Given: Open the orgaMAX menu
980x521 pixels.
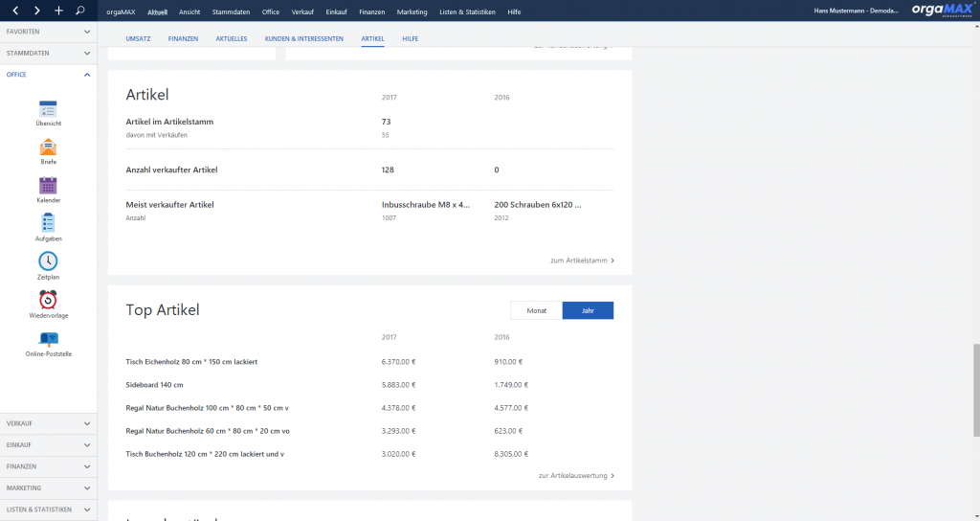Looking at the screenshot, I should [x=121, y=11].
